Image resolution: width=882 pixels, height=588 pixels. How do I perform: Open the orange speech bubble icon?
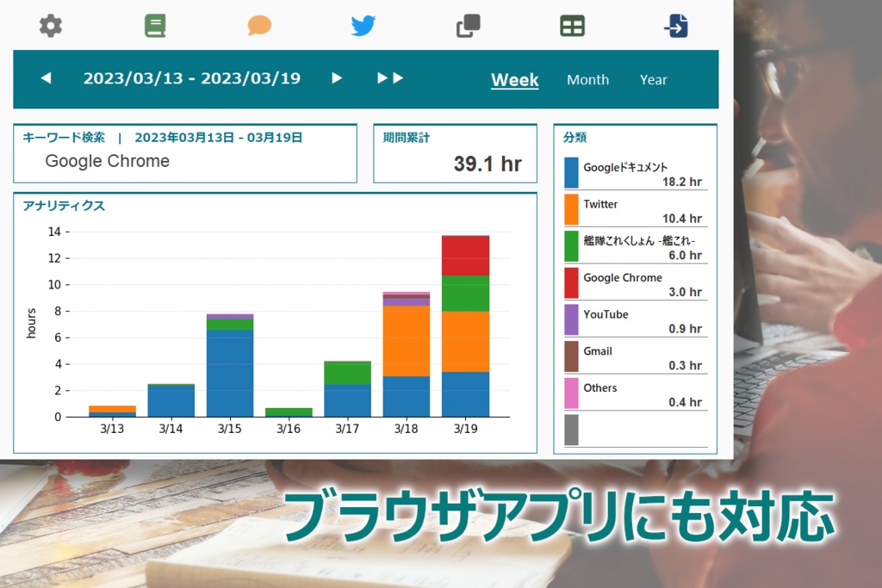[x=259, y=26]
